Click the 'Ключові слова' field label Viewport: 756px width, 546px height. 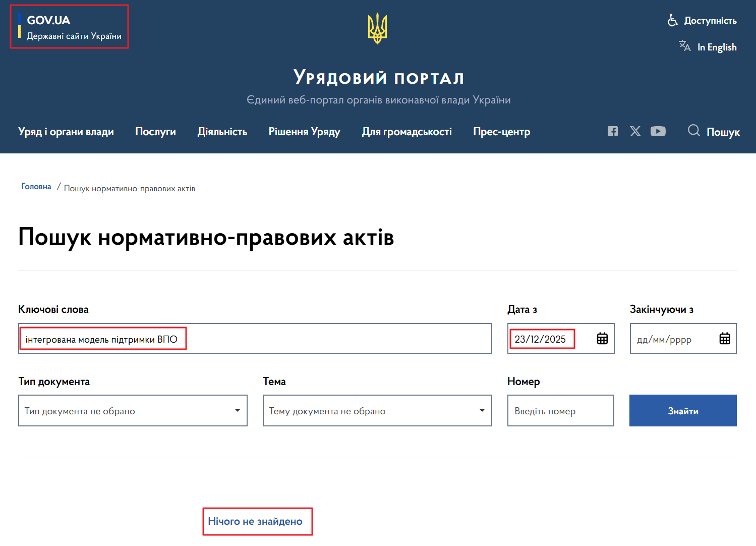click(53, 309)
